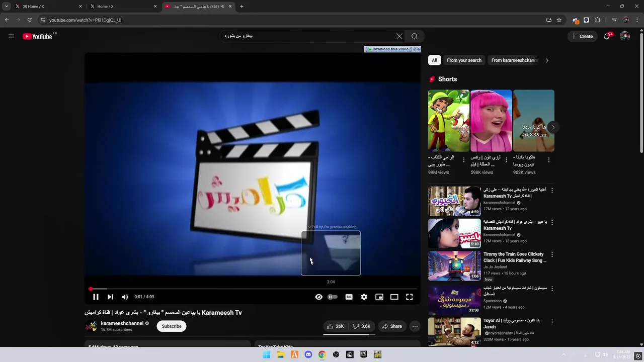Open options for the Timmy the Train video
644x362 pixels.
click(x=552, y=255)
